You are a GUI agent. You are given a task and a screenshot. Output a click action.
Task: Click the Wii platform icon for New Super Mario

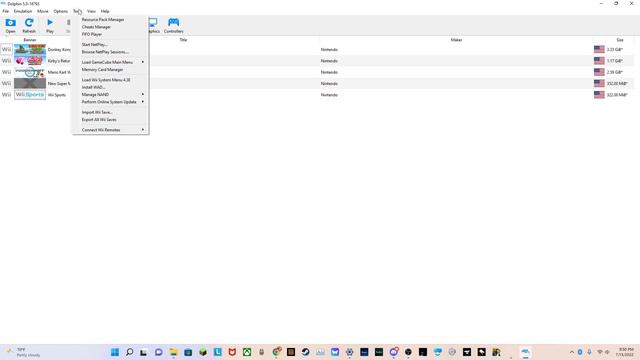click(x=7, y=83)
